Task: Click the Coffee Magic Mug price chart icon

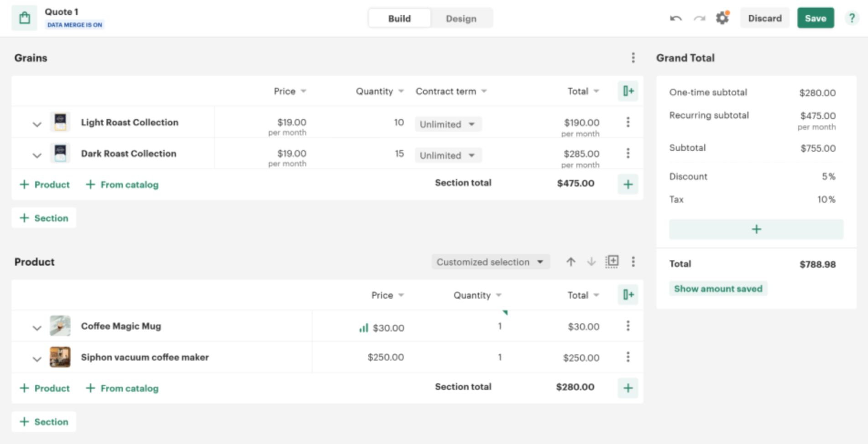Action: pyautogui.click(x=363, y=328)
